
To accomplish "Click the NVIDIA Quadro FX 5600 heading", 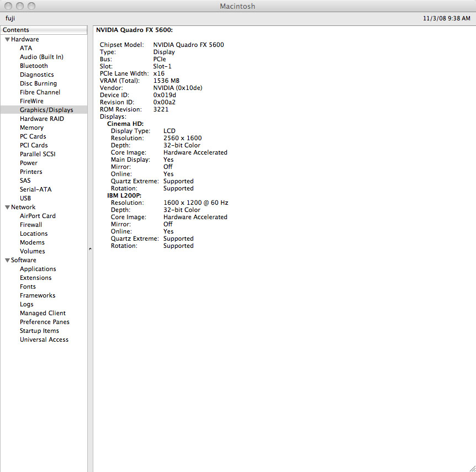I will 134,30.
